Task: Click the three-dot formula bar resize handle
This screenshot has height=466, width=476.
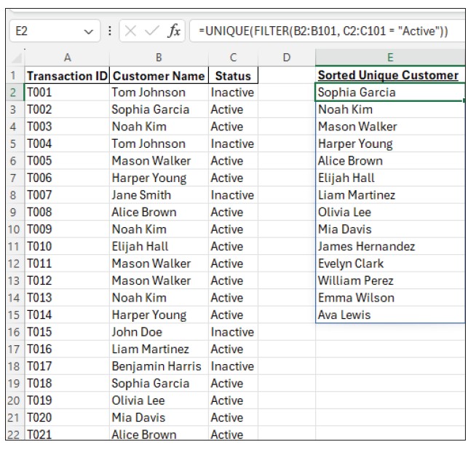Action: click(x=109, y=31)
